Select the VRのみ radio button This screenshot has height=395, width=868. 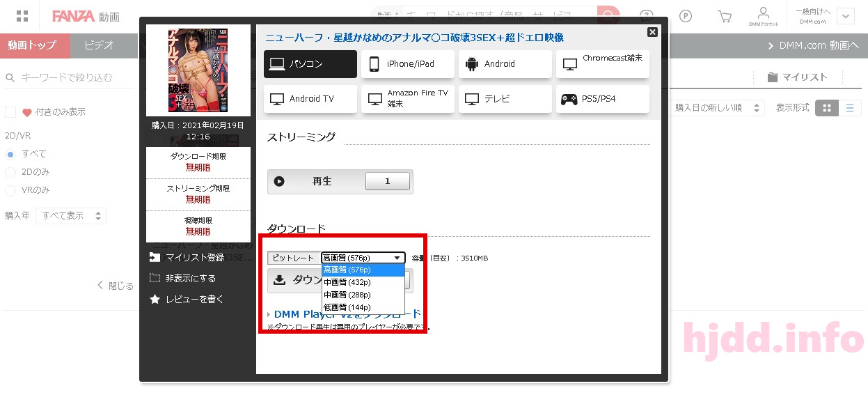(10, 190)
